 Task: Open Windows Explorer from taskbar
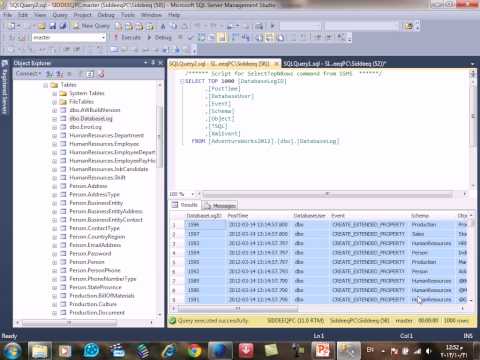tap(40, 351)
